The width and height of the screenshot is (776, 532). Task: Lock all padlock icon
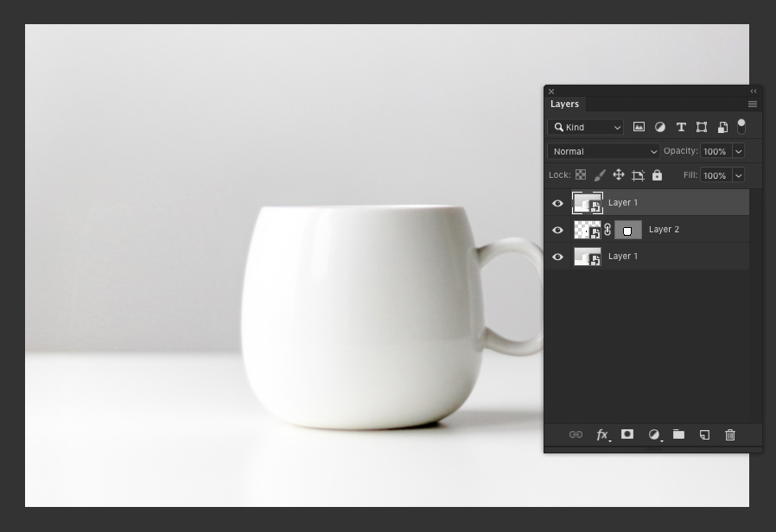[657, 175]
